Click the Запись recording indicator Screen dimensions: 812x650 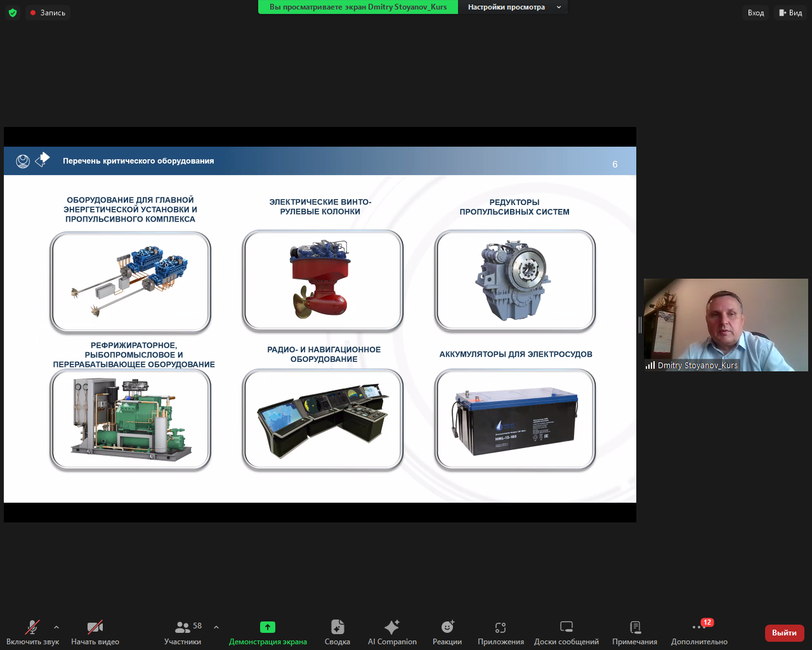pos(48,13)
